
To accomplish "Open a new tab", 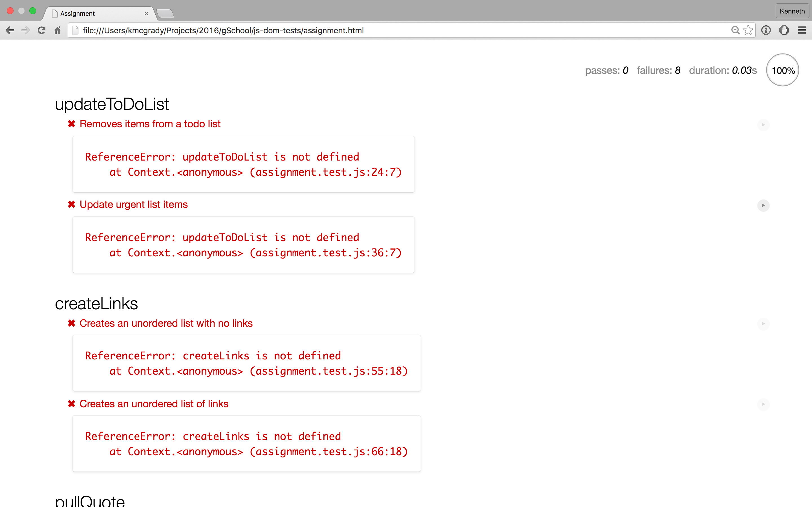I will (165, 14).
